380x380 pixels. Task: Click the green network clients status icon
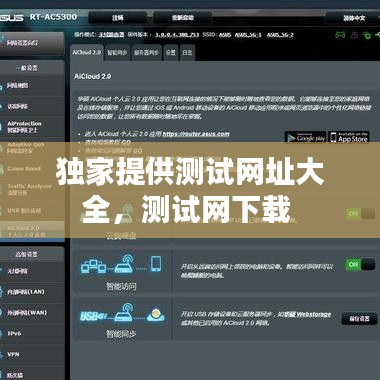(x=367, y=35)
